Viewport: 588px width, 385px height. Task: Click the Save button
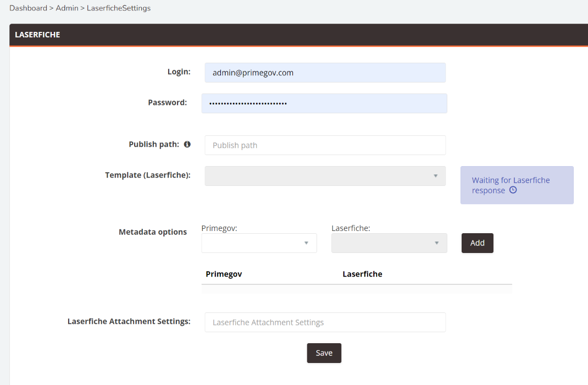pyautogui.click(x=324, y=353)
